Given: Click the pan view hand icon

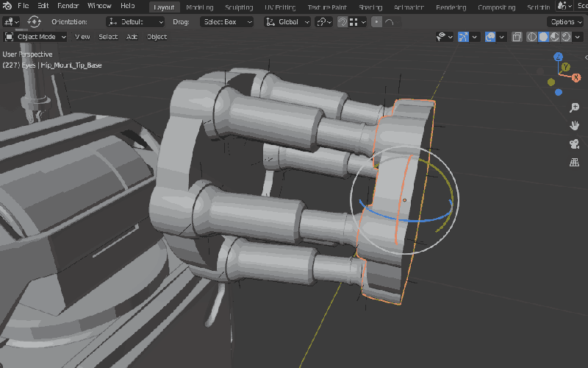Looking at the screenshot, I should coord(574,125).
